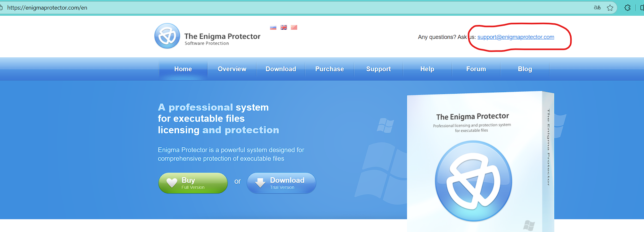
Task: Open the Support navigation item
Action: point(379,69)
